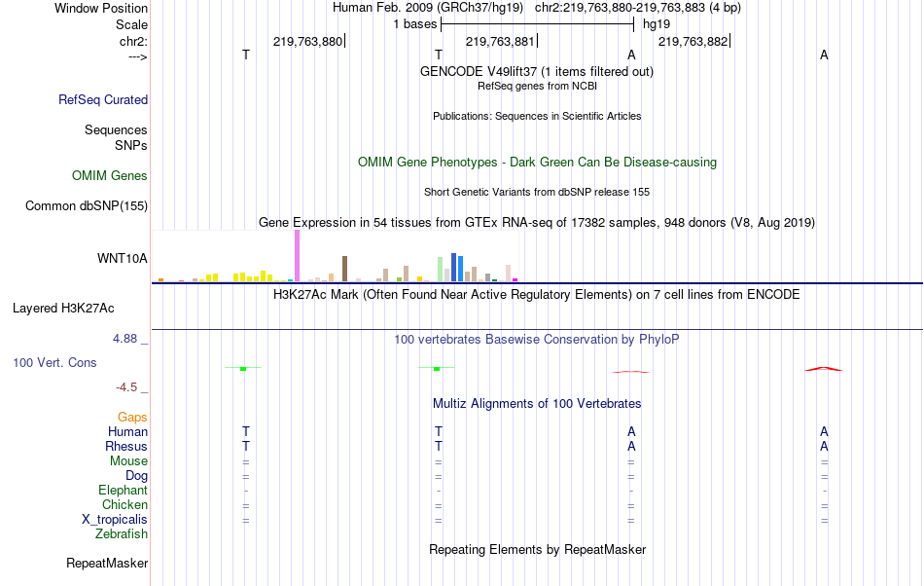
Task: Open 100 vertebrates Basewise Conservation by PhyloP title
Action: (x=537, y=339)
